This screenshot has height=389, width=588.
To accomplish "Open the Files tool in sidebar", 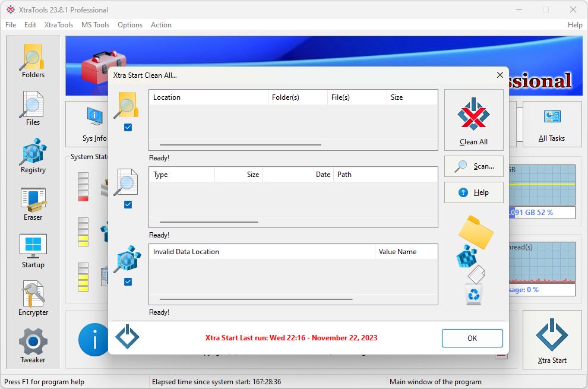I will click(x=33, y=109).
